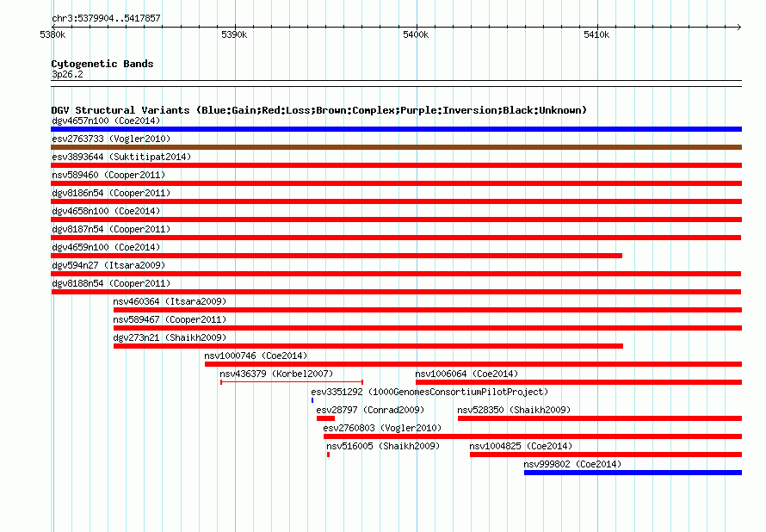
Task: Click the small blue esv3351292 marker
Action: click(x=312, y=400)
